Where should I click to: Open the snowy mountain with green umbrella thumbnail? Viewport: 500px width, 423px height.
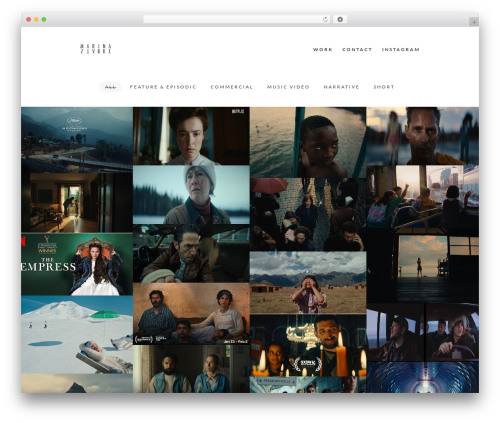77,335
